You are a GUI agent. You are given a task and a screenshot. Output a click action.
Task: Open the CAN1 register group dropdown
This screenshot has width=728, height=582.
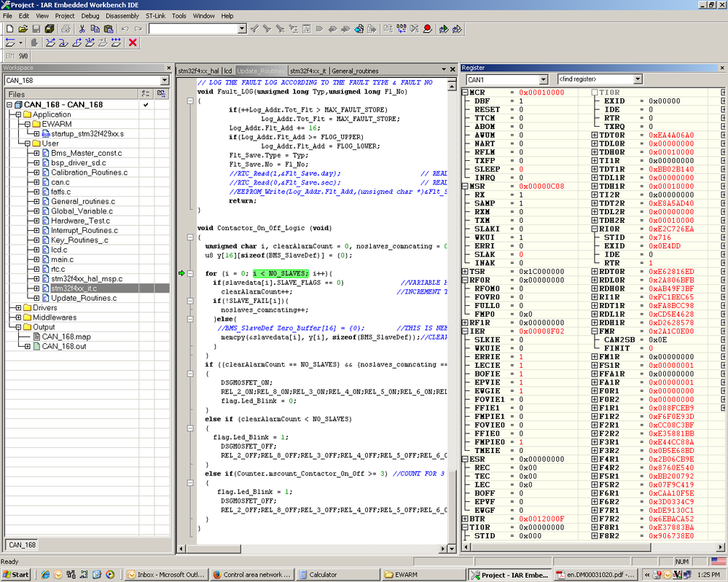click(x=544, y=80)
